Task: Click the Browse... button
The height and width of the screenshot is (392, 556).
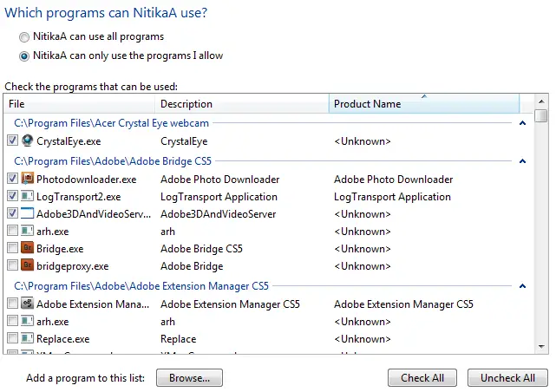Action: (x=189, y=378)
